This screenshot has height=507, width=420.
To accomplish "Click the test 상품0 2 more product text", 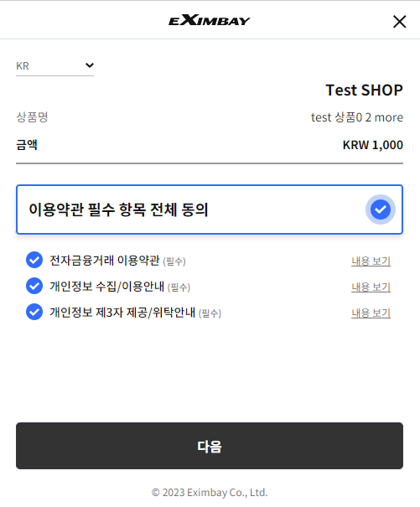I will (357, 117).
